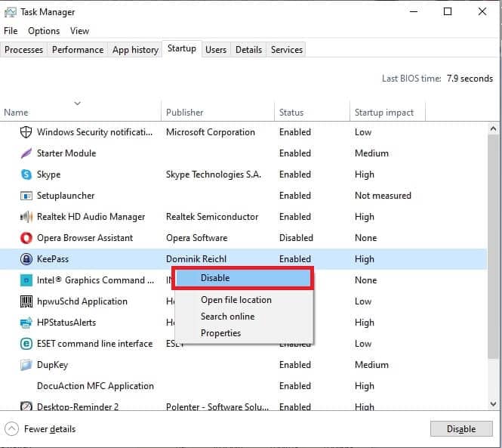502x448 pixels.
Task: Open the File menu
Action: [11, 31]
